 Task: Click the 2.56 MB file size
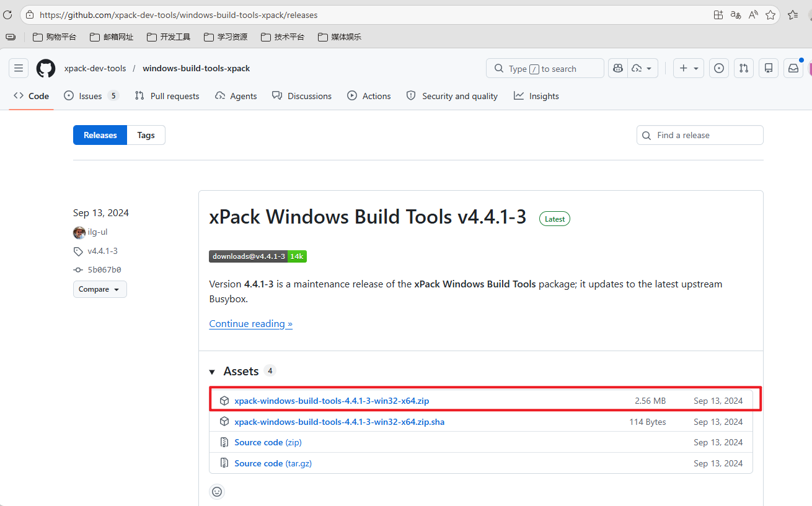(650, 401)
